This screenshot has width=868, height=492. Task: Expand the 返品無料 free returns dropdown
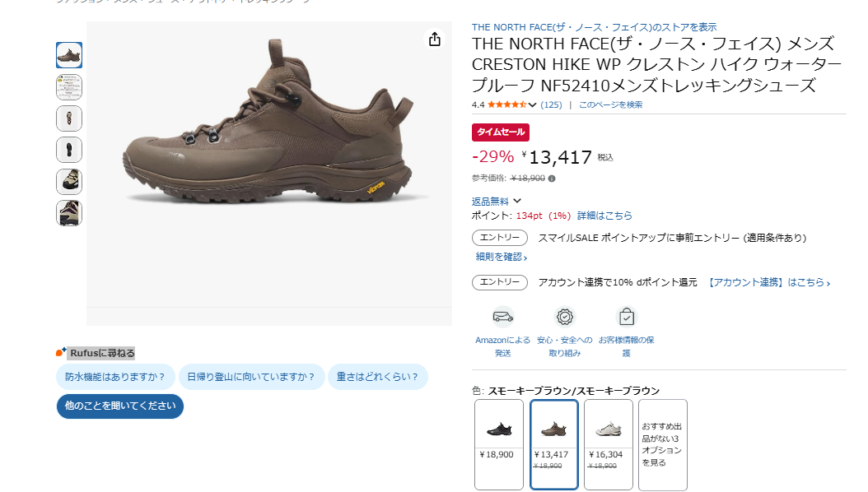(x=517, y=201)
